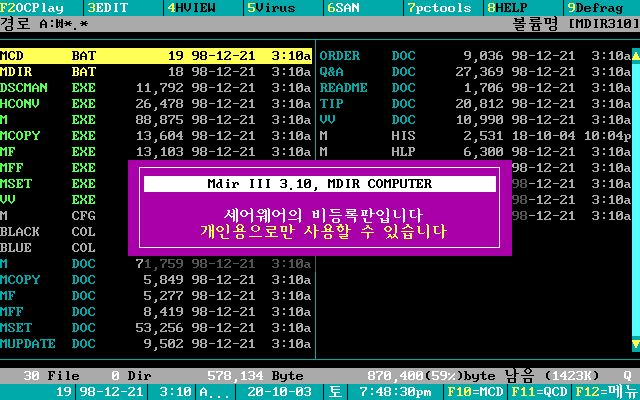Screen dimensions: 640x400
Task: Click the Q indicator at status bar end
Action: [x=627, y=376]
